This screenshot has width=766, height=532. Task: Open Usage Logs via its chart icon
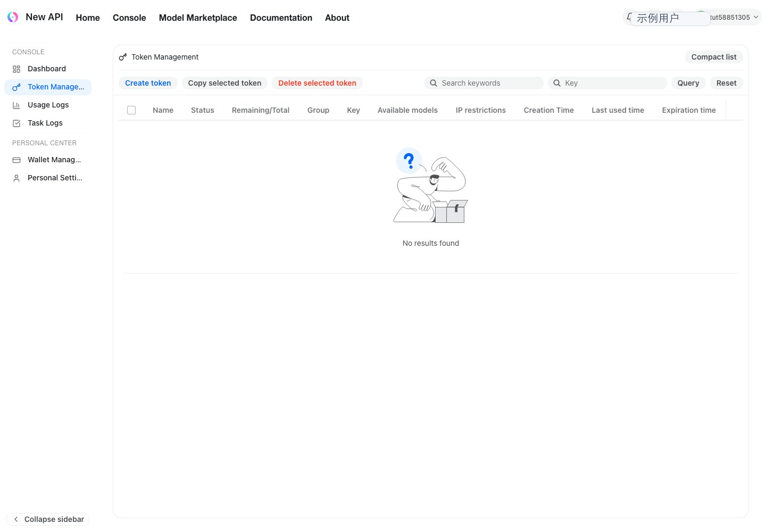pyautogui.click(x=16, y=105)
